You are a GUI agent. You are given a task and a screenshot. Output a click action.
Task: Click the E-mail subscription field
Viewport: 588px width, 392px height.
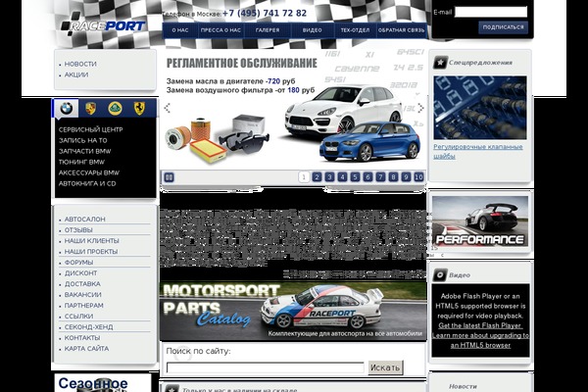tap(491, 12)
